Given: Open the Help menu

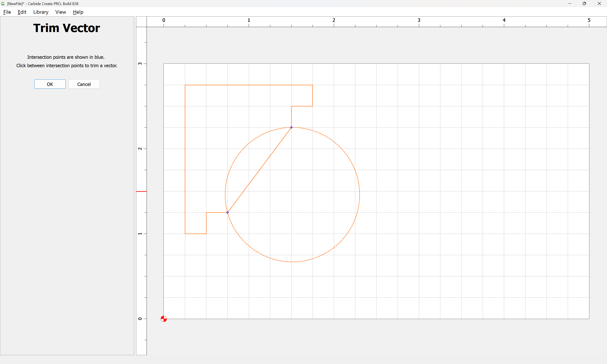Looking at the screenshot, I should click(78, 12).
